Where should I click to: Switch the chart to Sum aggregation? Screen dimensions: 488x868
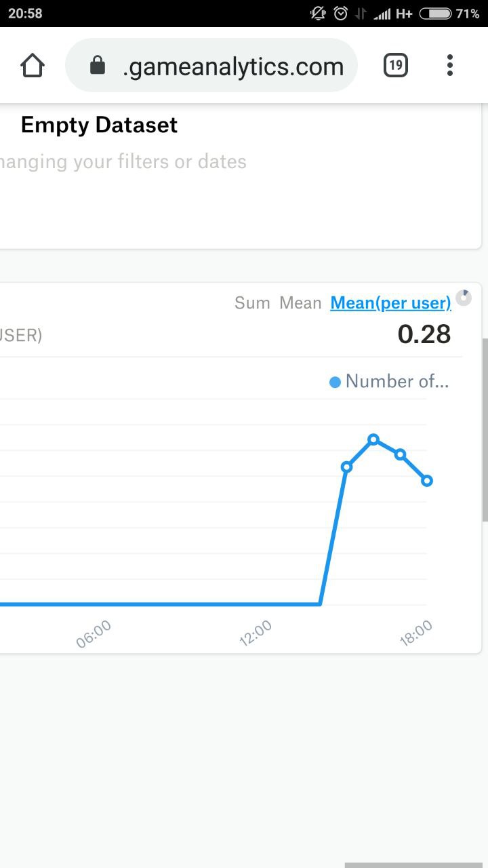252,303
